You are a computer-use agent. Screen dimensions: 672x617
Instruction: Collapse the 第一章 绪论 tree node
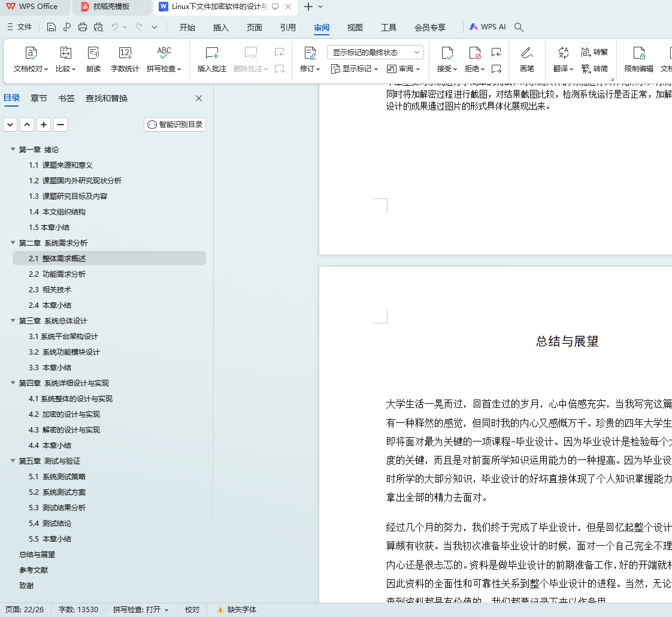(13, 149)
